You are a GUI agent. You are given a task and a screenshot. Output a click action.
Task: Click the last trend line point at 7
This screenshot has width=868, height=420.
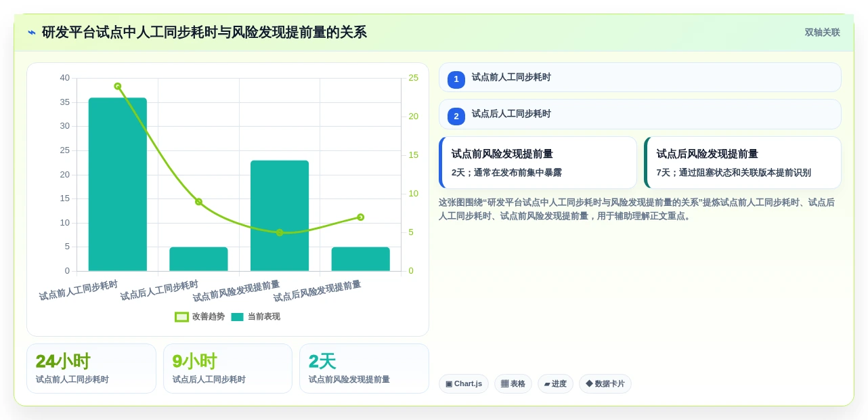361,217
